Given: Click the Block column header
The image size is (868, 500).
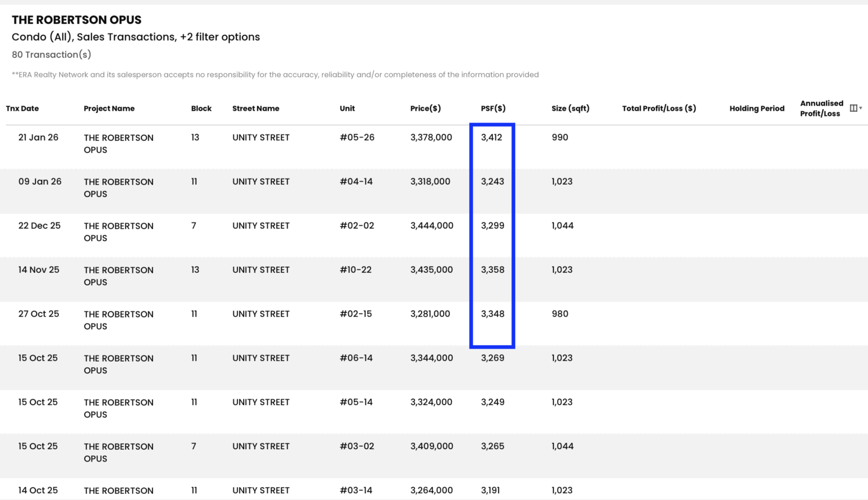Looking at the screenshot, I should click(201, 108).
